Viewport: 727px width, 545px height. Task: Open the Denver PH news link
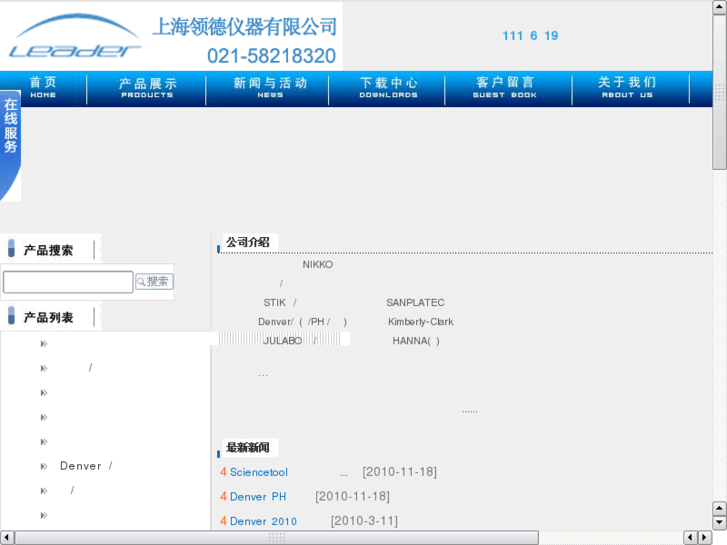258,497
